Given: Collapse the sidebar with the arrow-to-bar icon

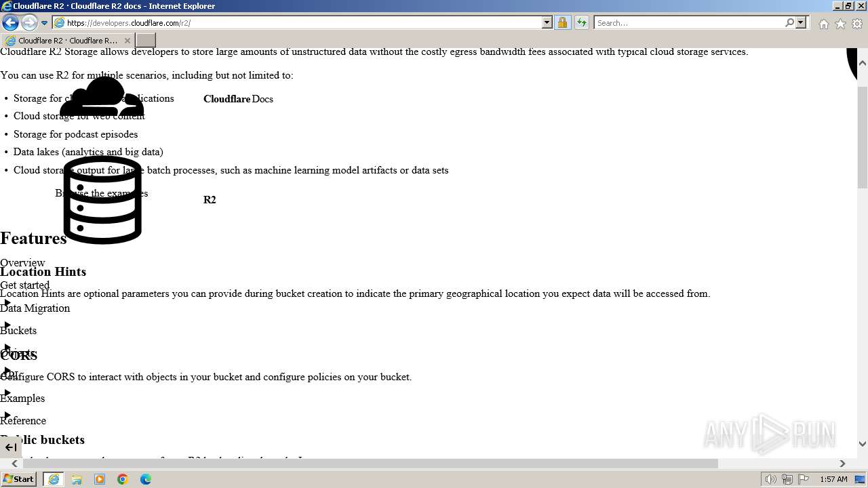Looking at the screenshot, I should coord(11,447).
